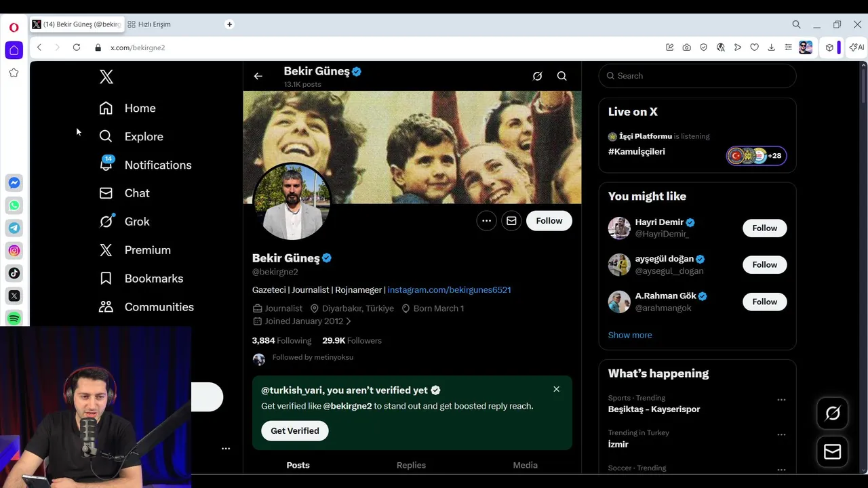
Task: Open options for Beşiktaş - Kayserispor trend
Action: [781, 400]
